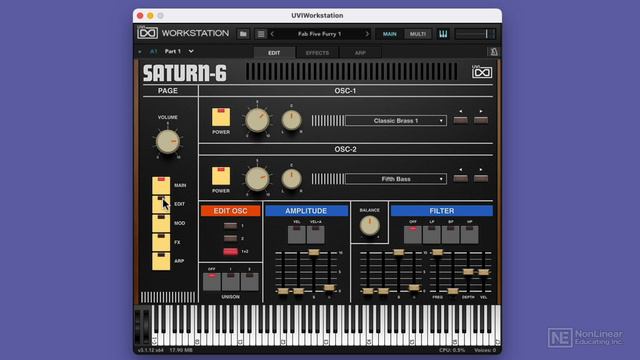The image size is (640, 360).
Task: Open the MAIN page button
Action: tap(161, 186)
